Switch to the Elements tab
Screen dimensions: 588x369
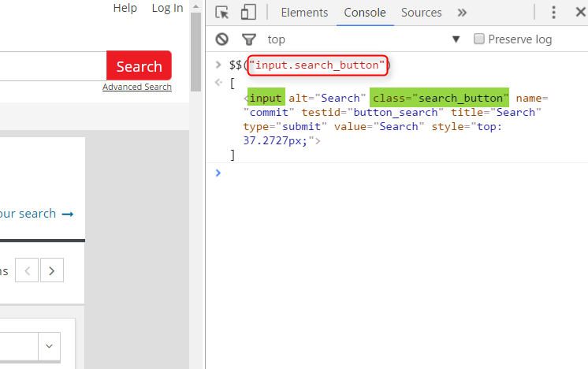(x=304, y=13)
